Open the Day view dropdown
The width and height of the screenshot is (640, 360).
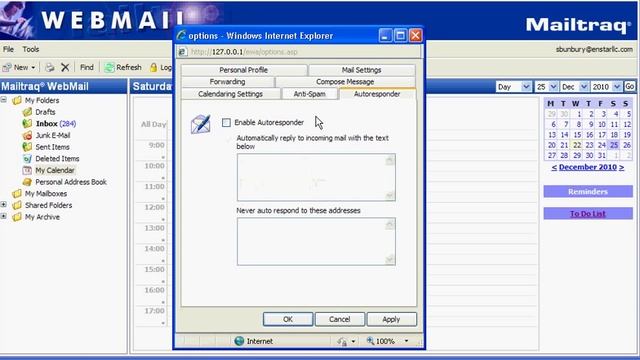tap(526, 87)
